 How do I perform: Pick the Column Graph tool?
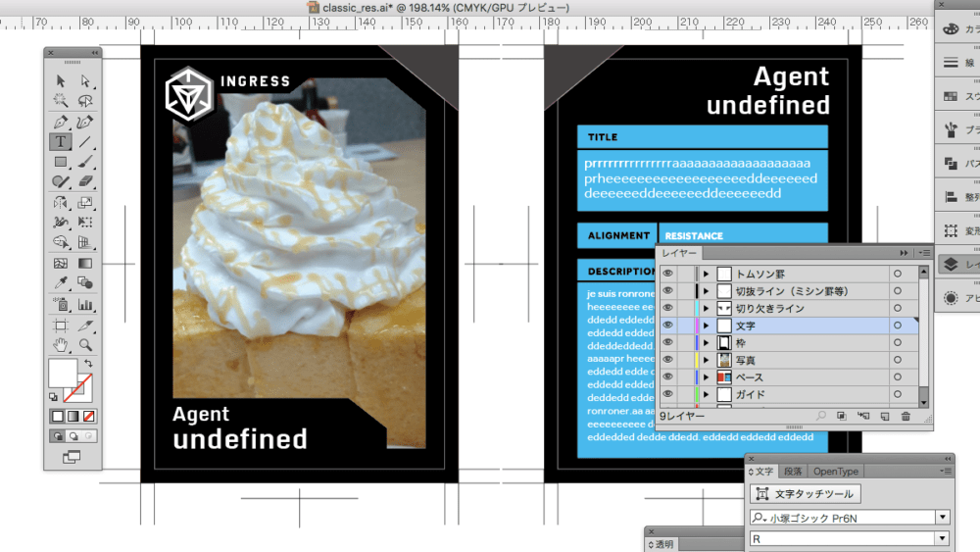pos(85,305)
